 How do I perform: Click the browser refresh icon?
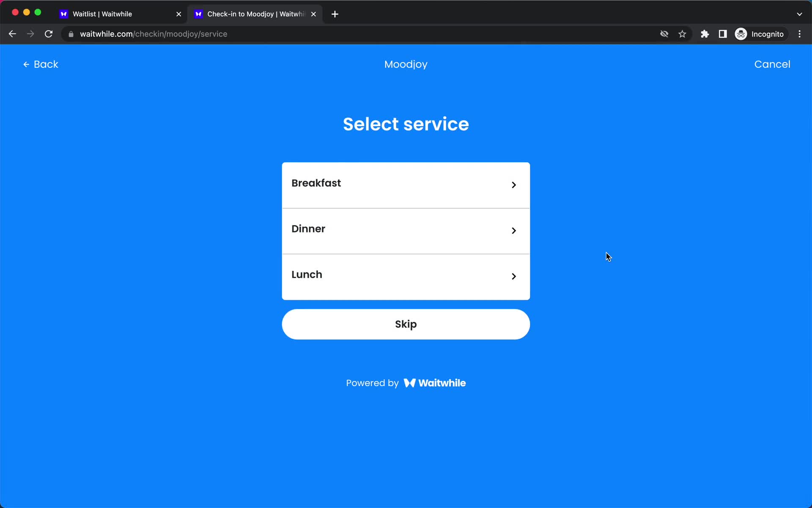(x=49, y=34)
